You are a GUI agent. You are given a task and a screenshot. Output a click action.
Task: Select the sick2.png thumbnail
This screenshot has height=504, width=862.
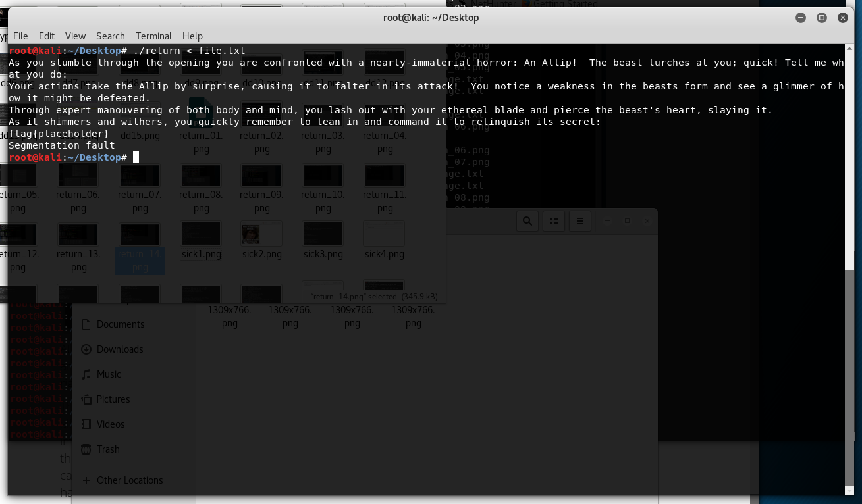(x=261, y=234)
